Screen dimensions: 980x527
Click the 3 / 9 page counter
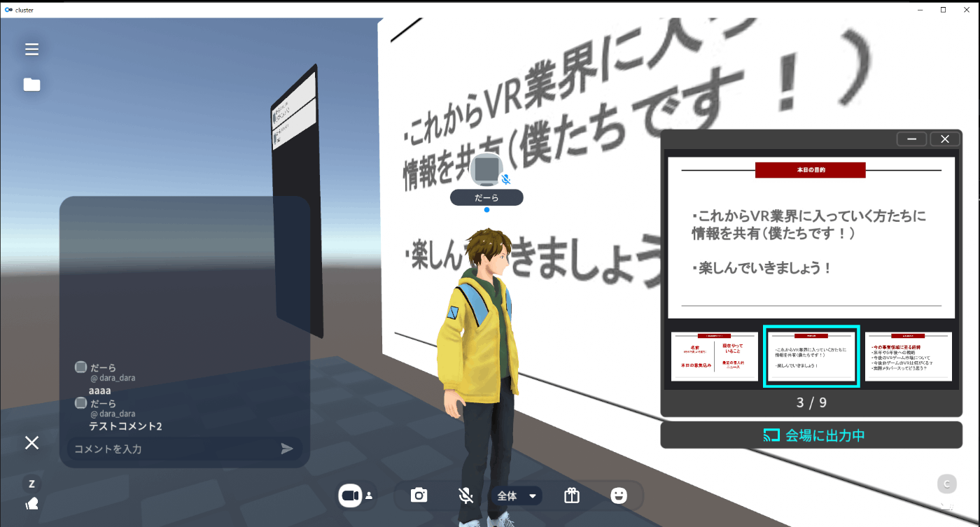811,403
